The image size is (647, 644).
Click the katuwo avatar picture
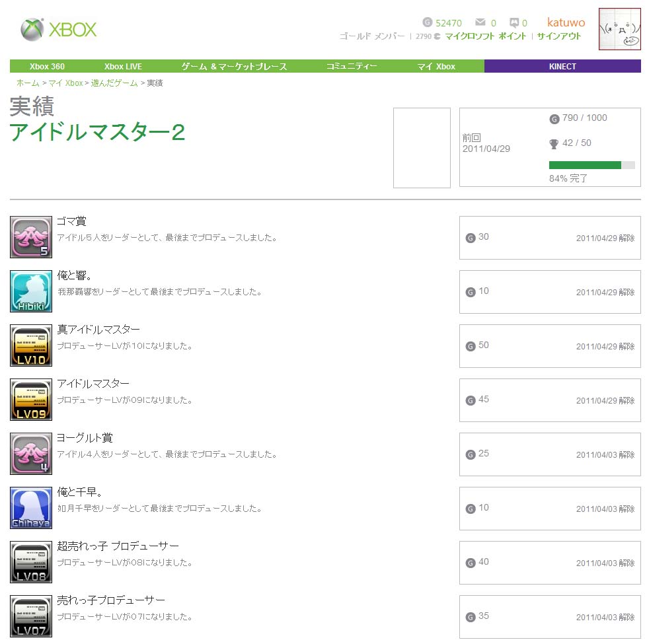pyautogui.click(x=620, y=29)
